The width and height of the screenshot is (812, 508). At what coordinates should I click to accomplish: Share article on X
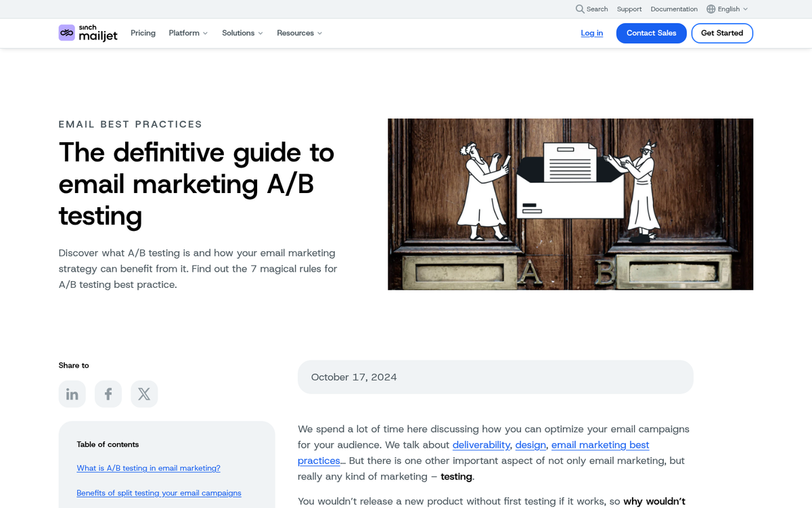tap(144, 394)
